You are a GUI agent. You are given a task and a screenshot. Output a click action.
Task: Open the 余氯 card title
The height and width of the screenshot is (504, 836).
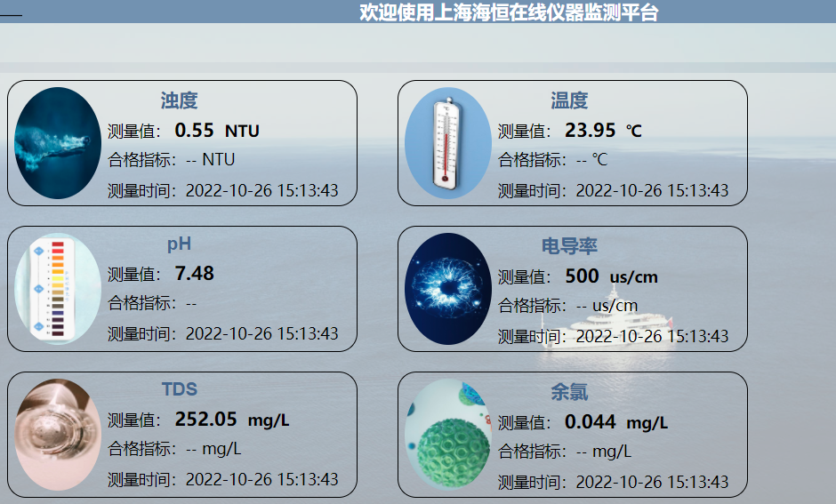pos(569,392)
